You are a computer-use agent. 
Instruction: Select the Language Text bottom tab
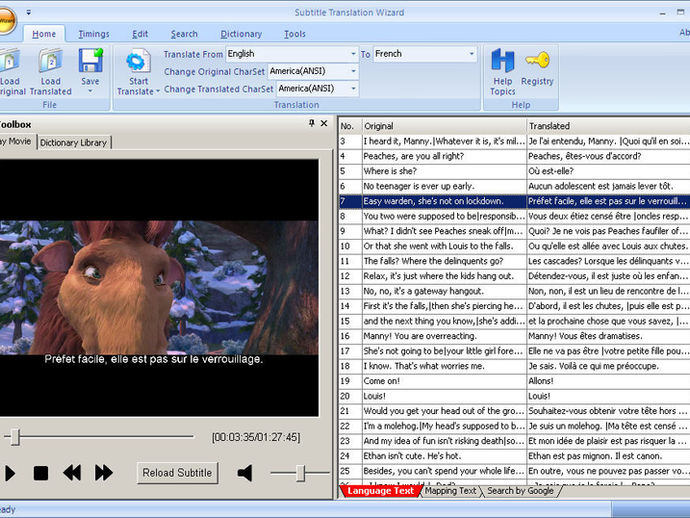[x=380, y=491]
